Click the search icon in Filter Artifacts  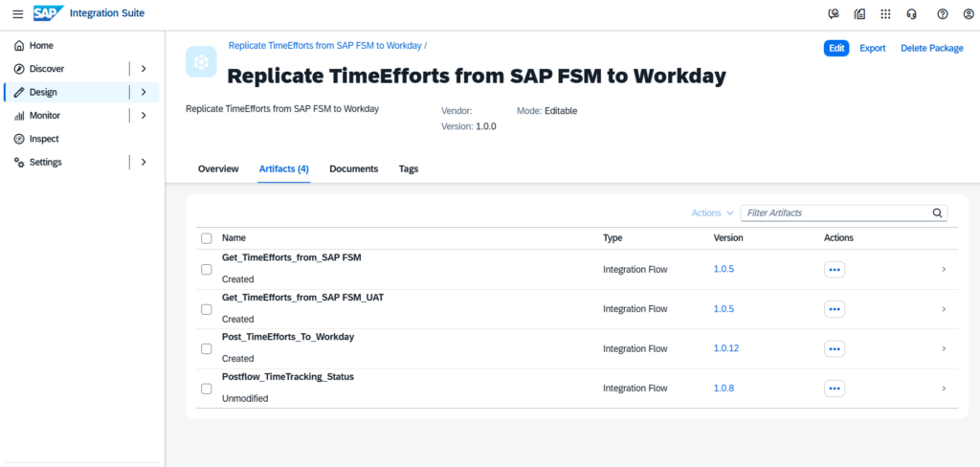937,212
